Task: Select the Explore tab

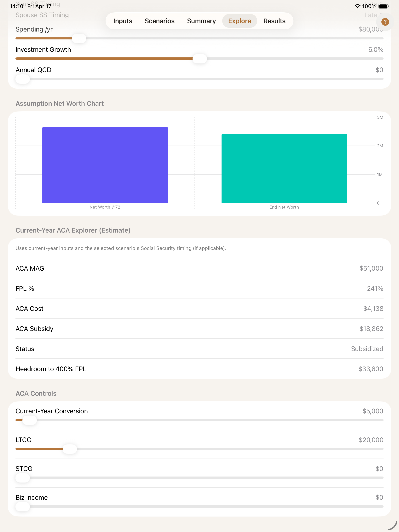Action: (240, 21)
